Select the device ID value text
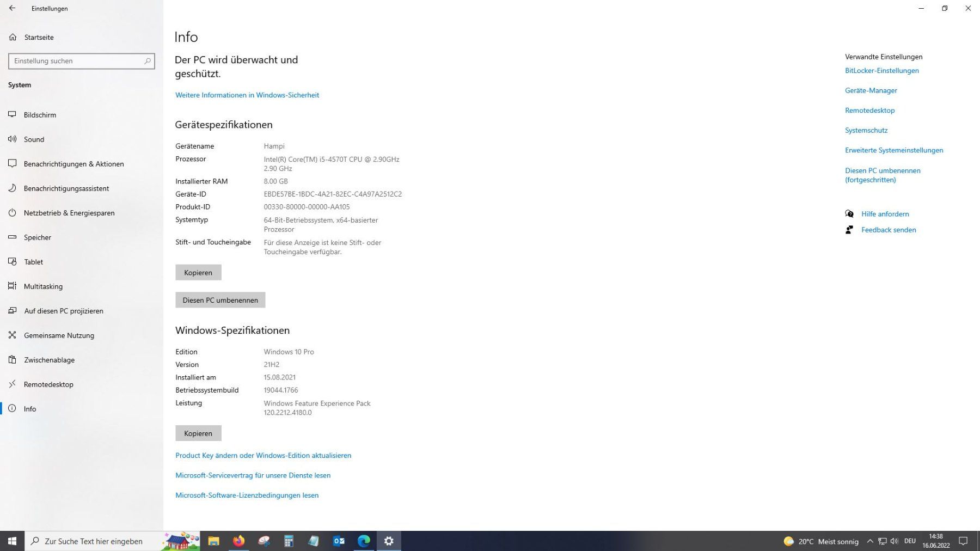The height and width of the screenshot is (551, 980). [x=333, y=194]
